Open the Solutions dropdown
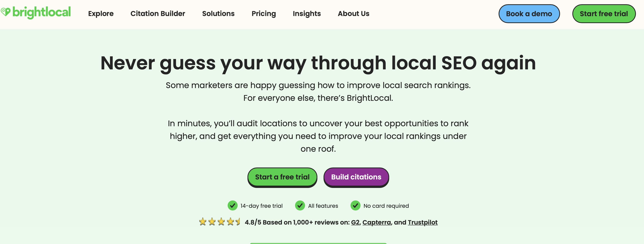This screenshot has height=244, width=644. pyautogui.click(x=218, y=14)
